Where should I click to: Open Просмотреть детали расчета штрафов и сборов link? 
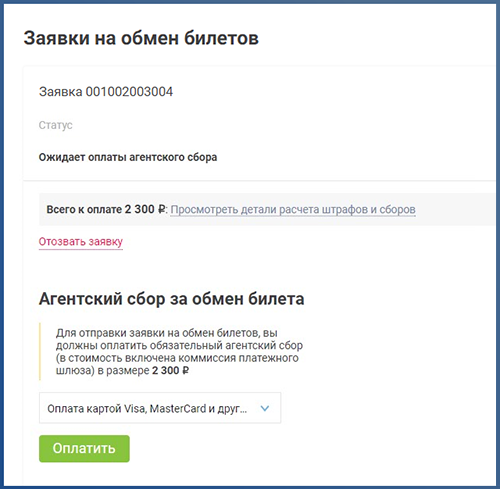click(x=293, y=209)
